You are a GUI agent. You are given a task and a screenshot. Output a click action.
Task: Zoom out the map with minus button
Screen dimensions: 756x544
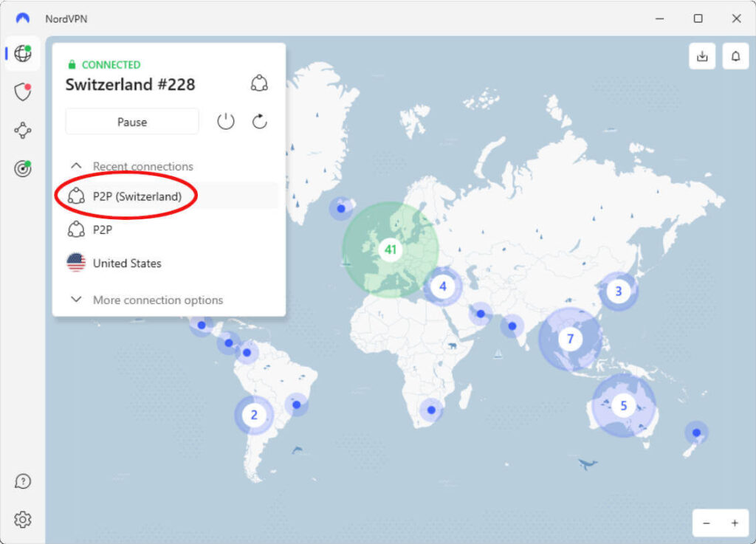pos(707,523)
